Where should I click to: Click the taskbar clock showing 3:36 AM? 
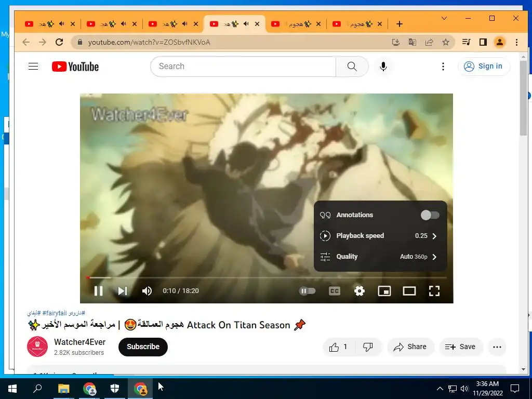[x=487, y=389]
